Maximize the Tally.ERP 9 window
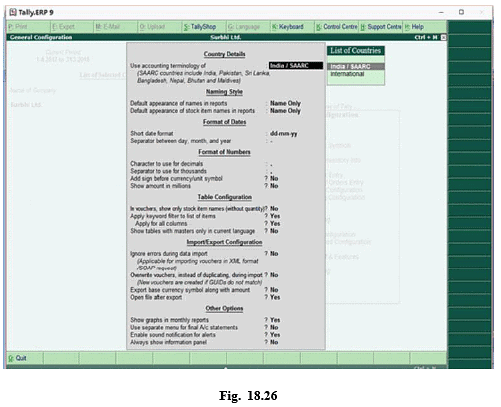This screenshot has width=501, height=407. [x=461, y=12]
